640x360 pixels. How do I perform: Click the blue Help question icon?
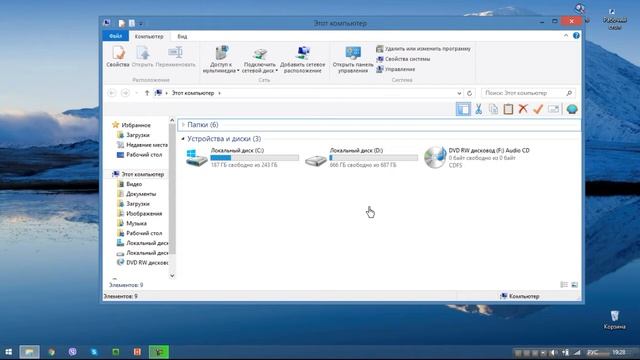(576, 36)
